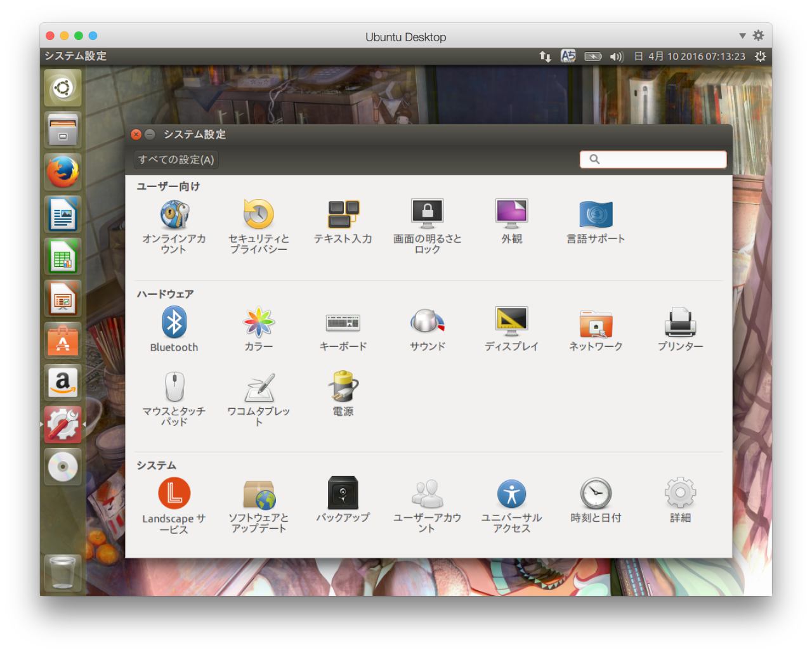Open User Accounts (ユーザーアカウント) settings

pyautogui.click(x=428, y=506)
